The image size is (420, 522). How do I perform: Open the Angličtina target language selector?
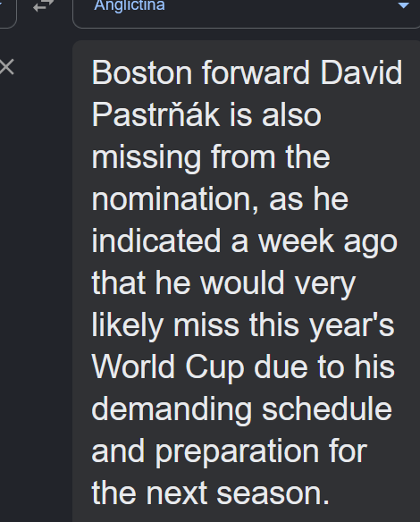(x=246, y=10)
